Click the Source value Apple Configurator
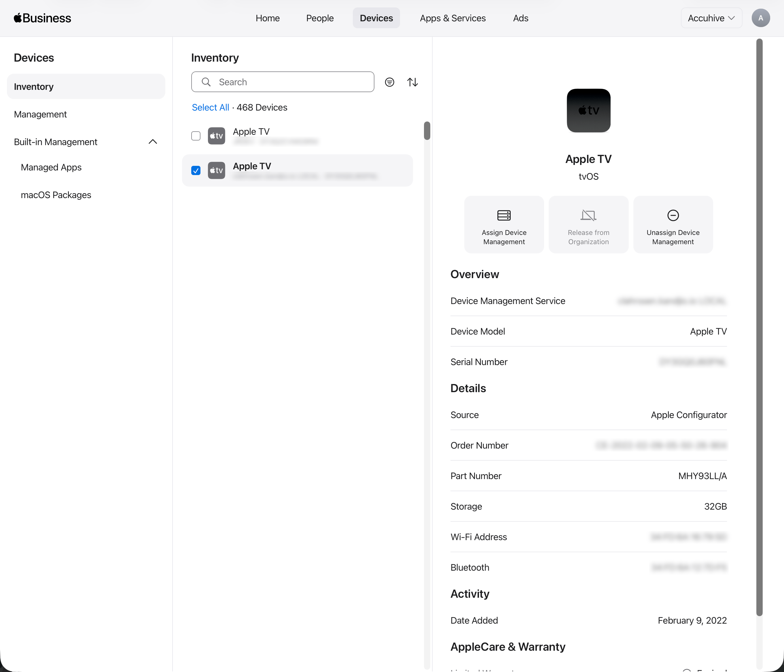784x672 pixels. [689, 415]
